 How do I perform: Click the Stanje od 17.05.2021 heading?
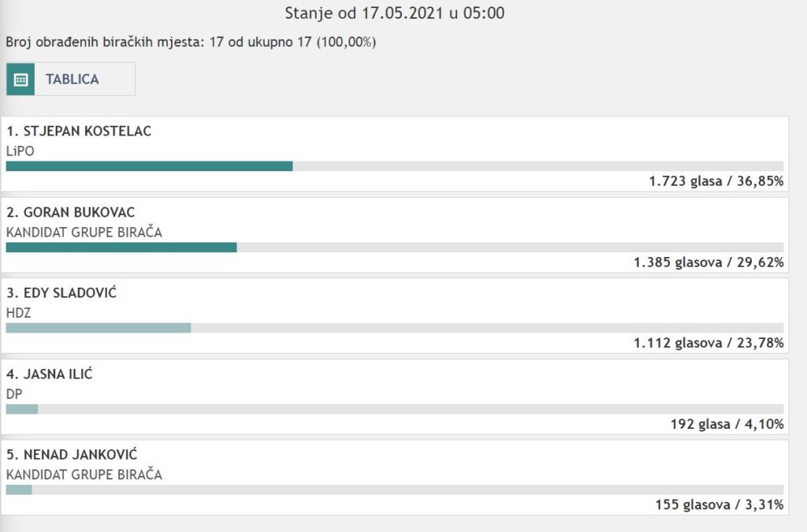tap(394, 13)
